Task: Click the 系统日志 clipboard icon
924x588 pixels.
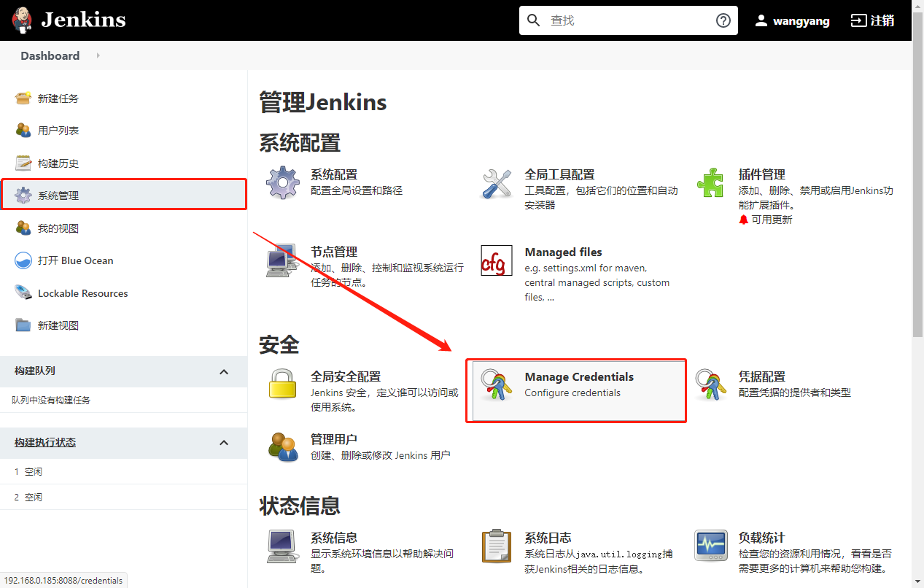Action: click(x=497, y=546)
